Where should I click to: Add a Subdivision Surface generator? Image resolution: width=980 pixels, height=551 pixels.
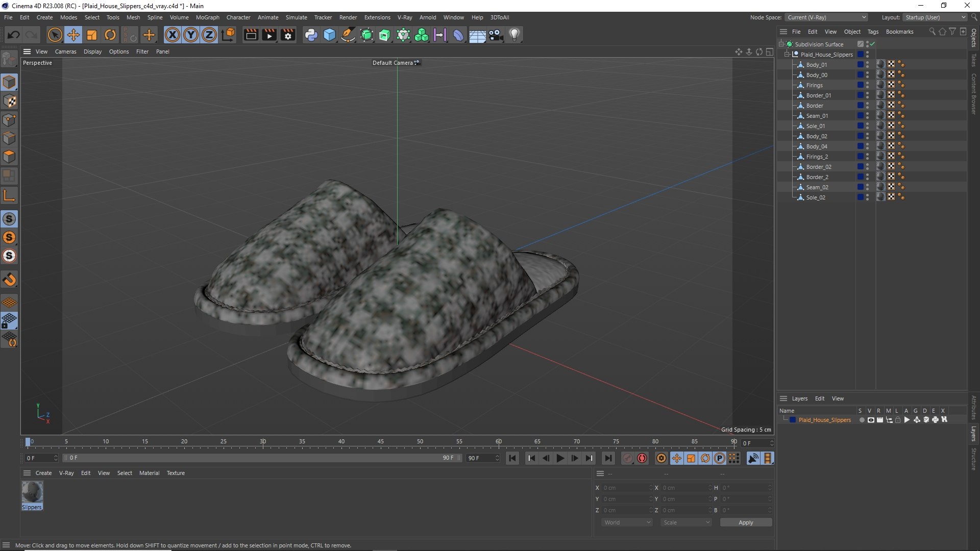366,35
